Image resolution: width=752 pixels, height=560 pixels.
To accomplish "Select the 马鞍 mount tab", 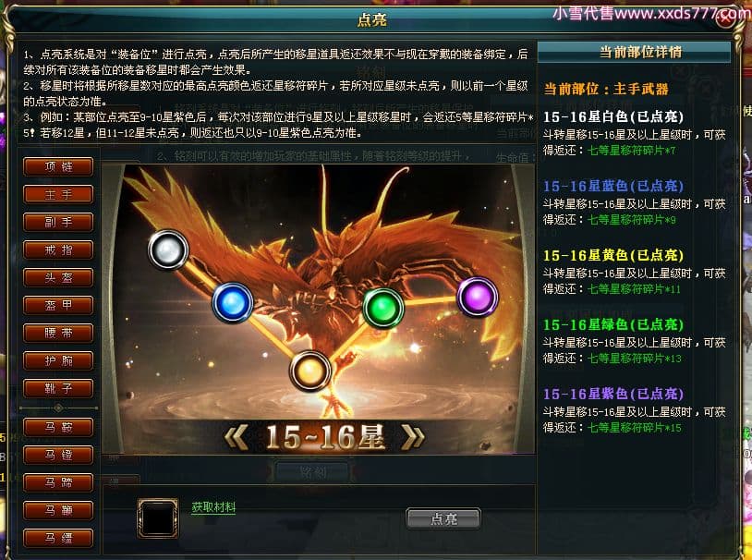I will [58, 427].
